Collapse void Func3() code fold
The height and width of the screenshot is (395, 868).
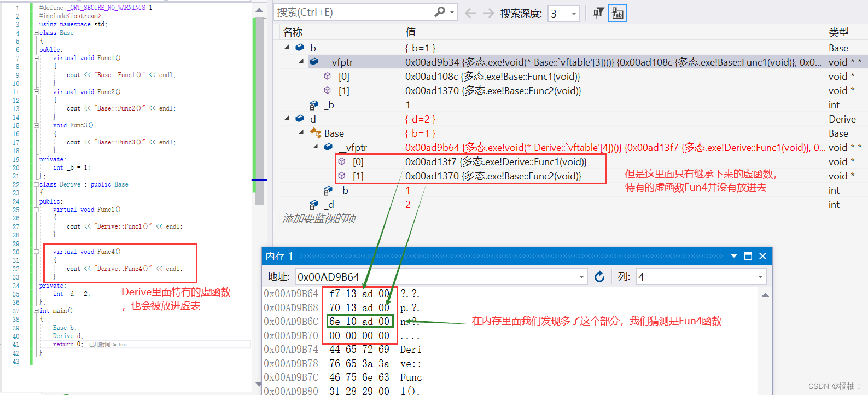pyautogui.click(x=36, y=125)
